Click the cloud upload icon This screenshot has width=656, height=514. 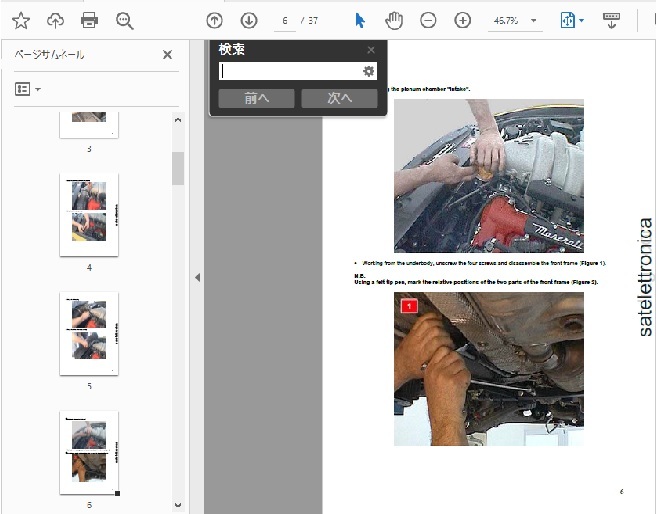(55, 20)
